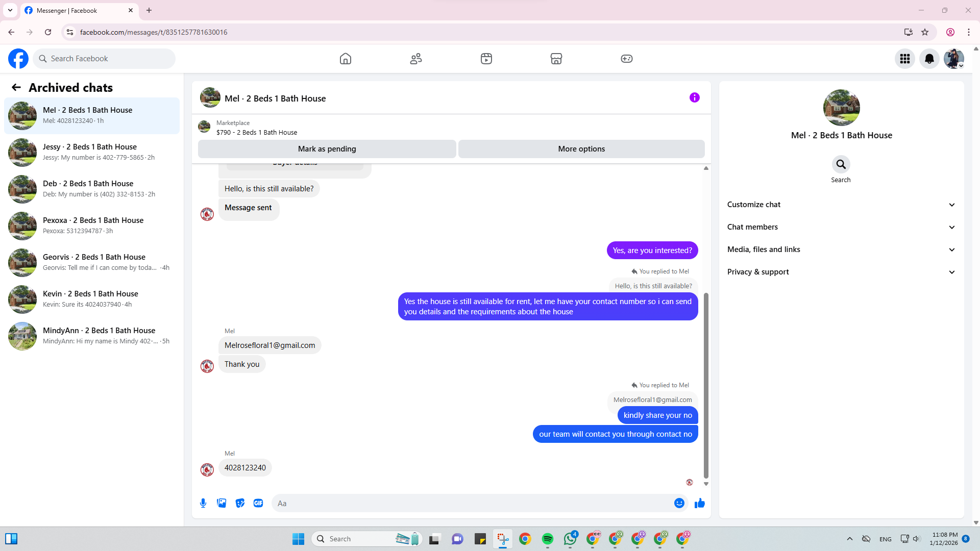Click the More options button

pos(581,149)
